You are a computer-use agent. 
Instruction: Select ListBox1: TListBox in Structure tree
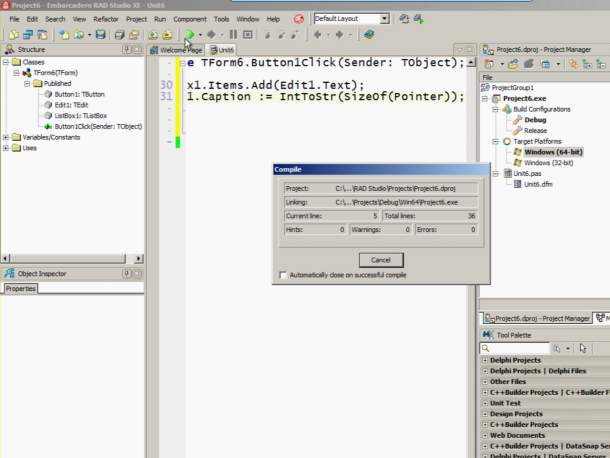(81, 116)
